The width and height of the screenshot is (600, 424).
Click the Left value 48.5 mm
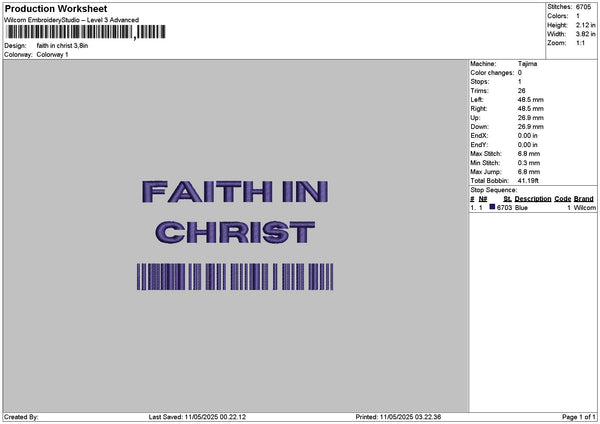point(530,99)
